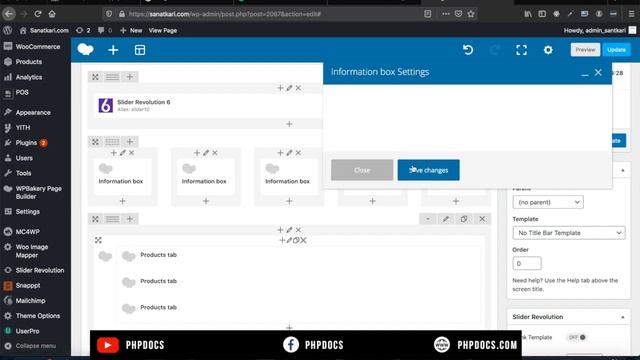Open browser page actions ellipsis menu

(445, 14)
